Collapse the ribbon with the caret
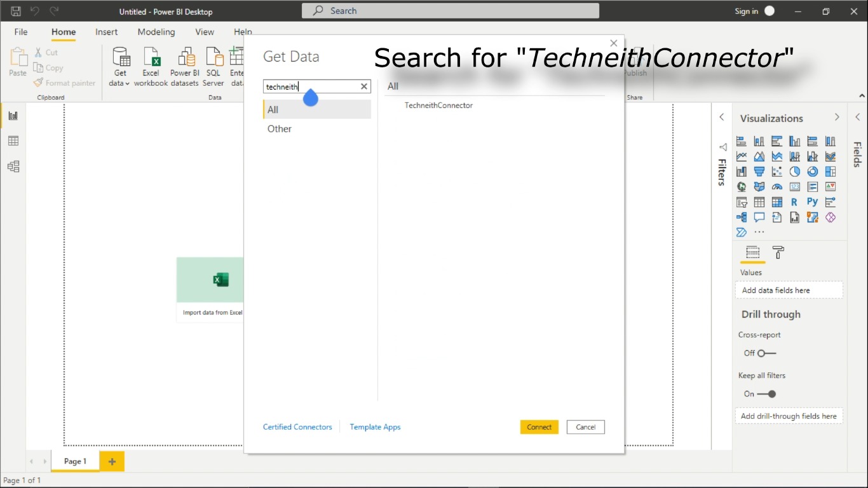The height and width of the screenshot is (488, 868). pos(862,96)
